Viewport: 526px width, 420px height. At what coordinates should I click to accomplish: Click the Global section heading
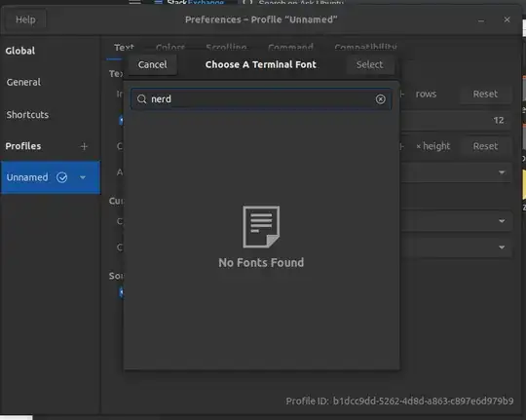click(x=20, y=51)
